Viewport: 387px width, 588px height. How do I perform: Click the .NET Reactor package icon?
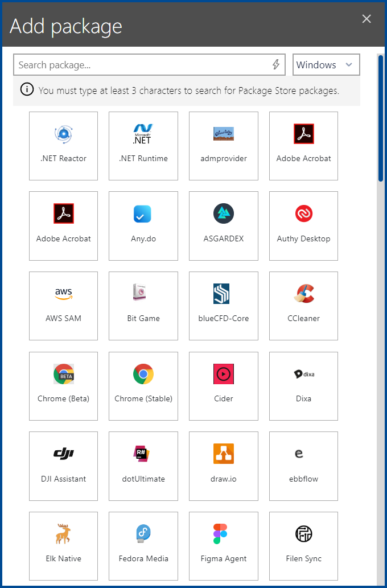(63, 134)
